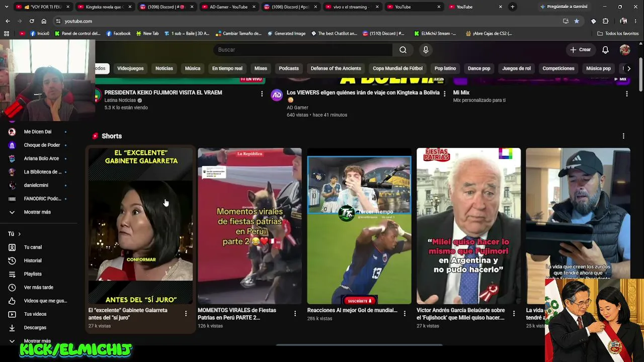
Task: Open the apps grid in bookmarks bar
Action: click(7, 34)
